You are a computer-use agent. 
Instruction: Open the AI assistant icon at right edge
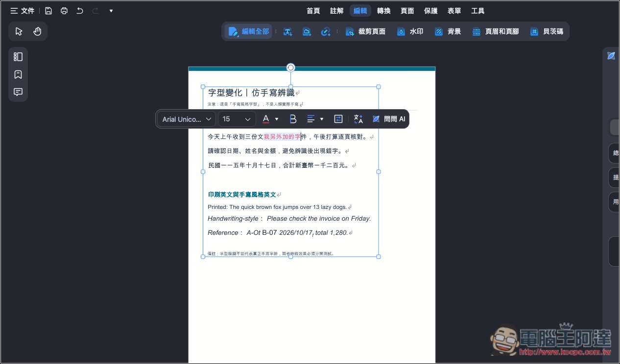611,56
